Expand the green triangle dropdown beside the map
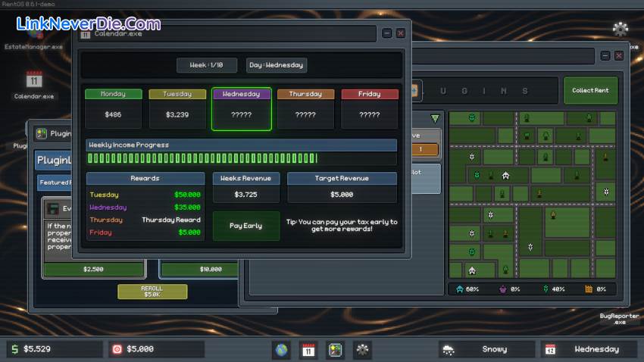Viewport: 644px width, 362px height. [x=435, y=118]
